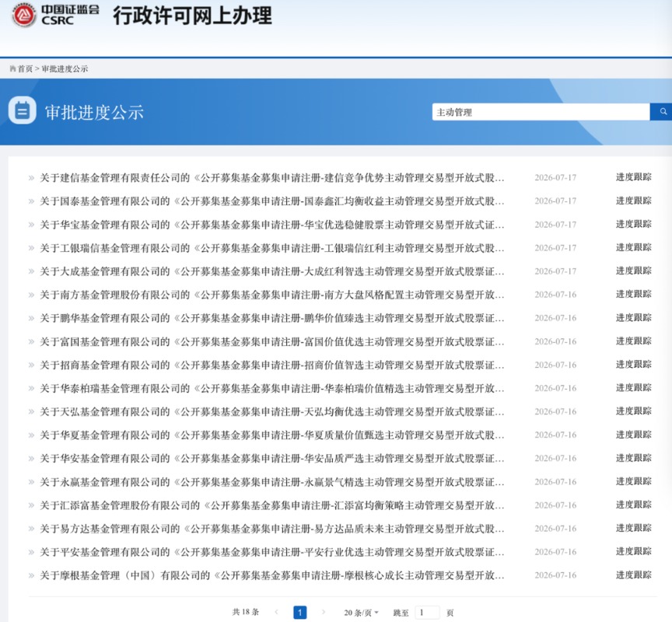Click 2026-07-17 date in 建信基金 row
Screen dimensions: 672x622
[555, 177]
